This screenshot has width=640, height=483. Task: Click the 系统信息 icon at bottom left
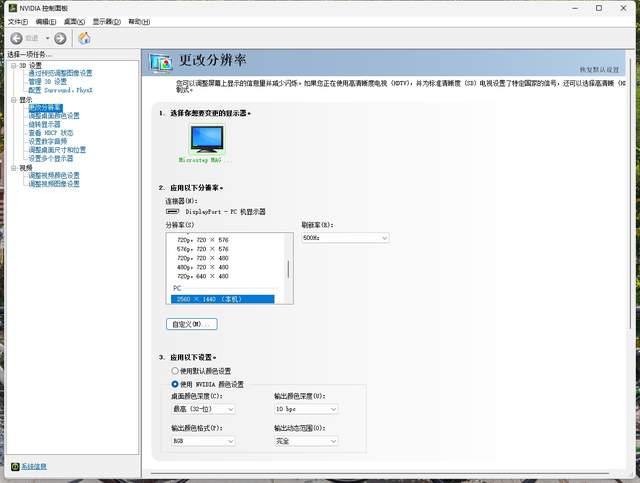[15, 466]
